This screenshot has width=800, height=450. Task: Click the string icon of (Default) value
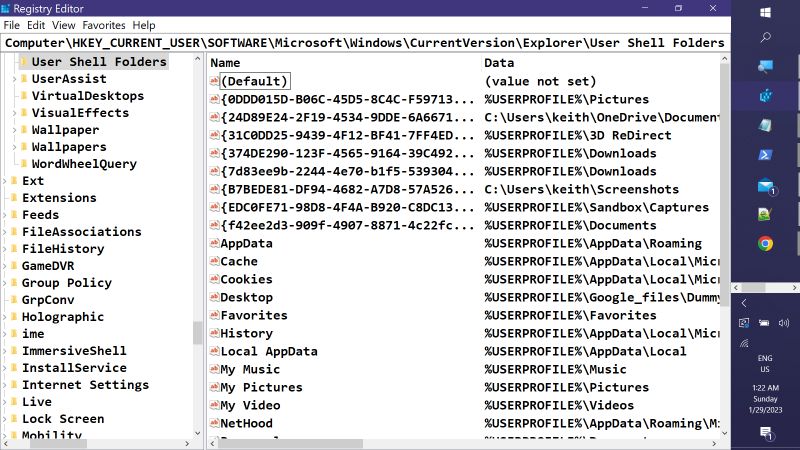coord(214,81)
